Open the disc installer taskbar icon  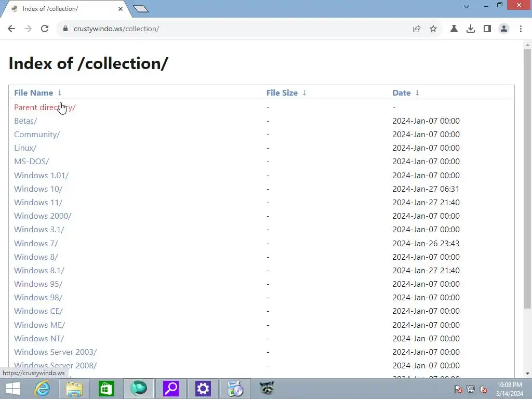coord(235,389)
